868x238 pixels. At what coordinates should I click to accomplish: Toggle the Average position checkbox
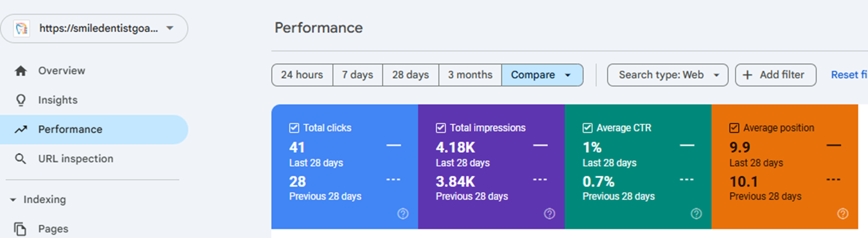point(734,128)
